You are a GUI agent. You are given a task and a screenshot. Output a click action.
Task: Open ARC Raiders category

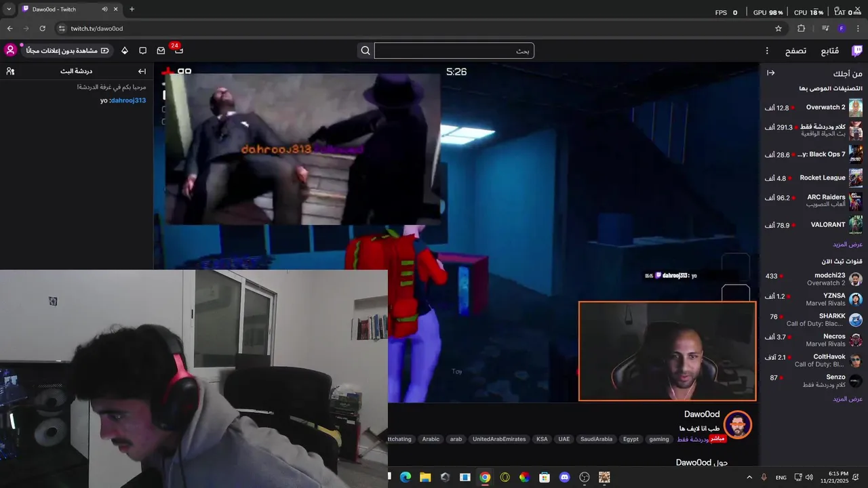814,201
